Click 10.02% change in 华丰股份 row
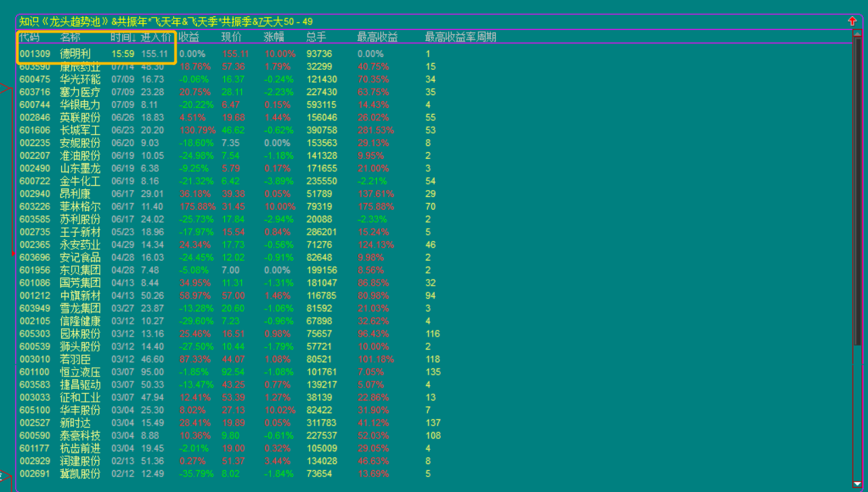 (x=280, y=410)
